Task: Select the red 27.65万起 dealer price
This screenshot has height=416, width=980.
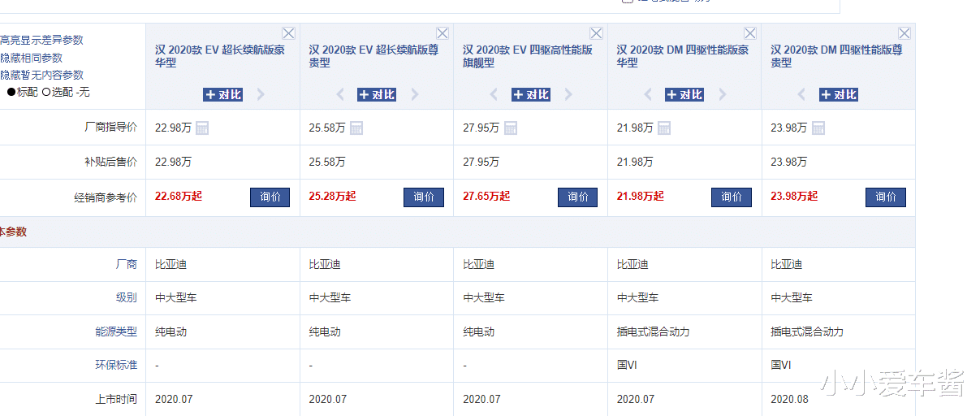Action: [486, 196]
